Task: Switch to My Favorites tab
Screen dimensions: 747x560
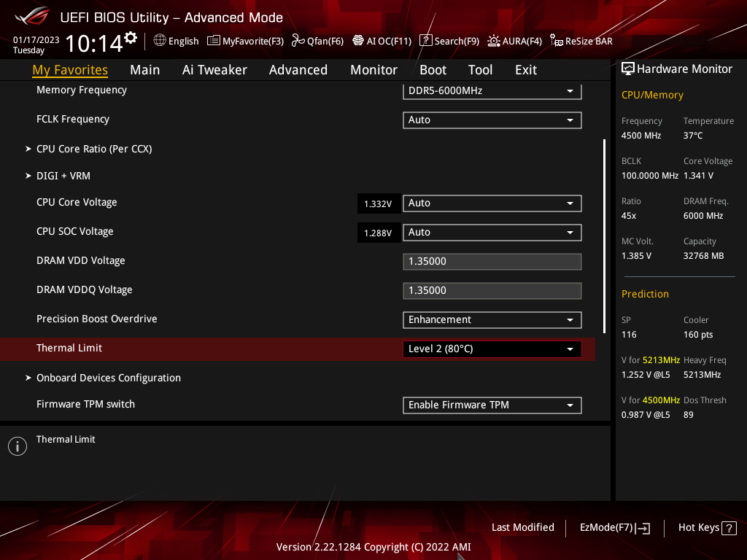Action: point(70,70)
